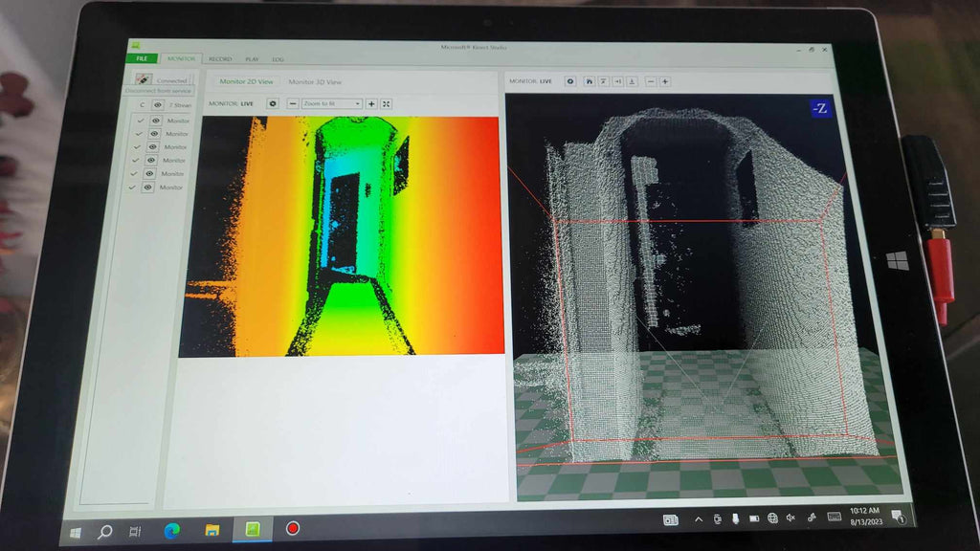This screenshot has width=980, height=551.
Task: Toggle eye of first Monitor stream row
Action: 156,121
